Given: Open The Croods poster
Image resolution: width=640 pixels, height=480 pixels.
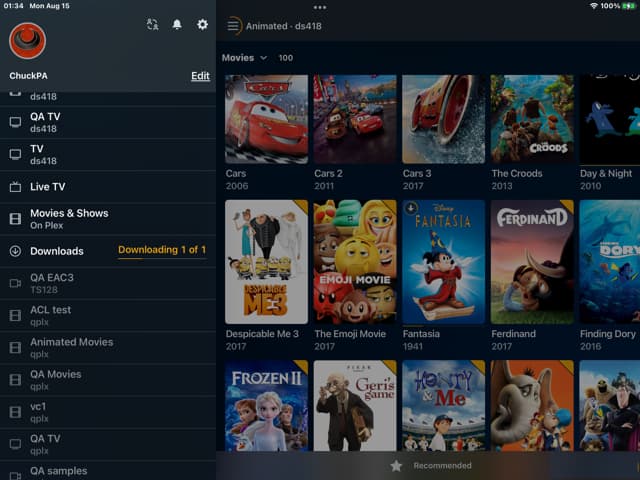Looking at the screenshot, I should 532,119.
